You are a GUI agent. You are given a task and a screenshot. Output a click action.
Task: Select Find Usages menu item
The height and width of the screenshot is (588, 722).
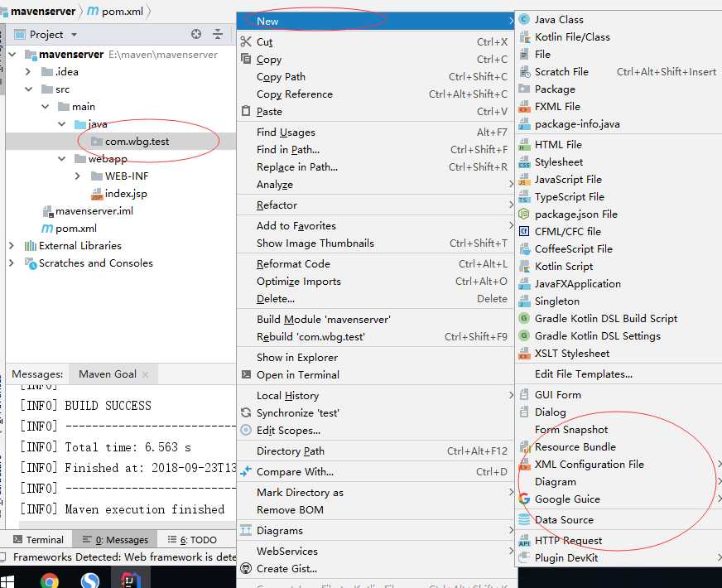[376, 133]
